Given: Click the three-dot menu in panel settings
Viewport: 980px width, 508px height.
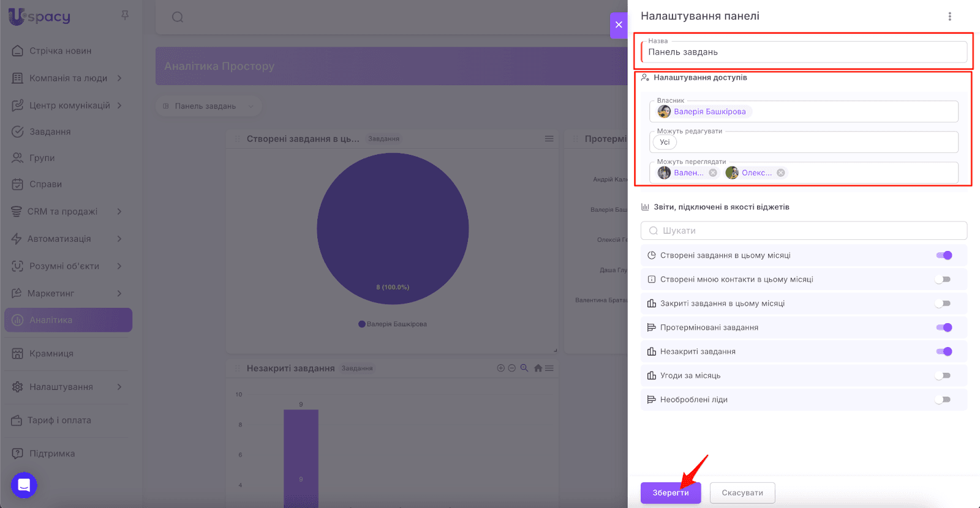Looking at the screenshot, I should click(949, 17).
